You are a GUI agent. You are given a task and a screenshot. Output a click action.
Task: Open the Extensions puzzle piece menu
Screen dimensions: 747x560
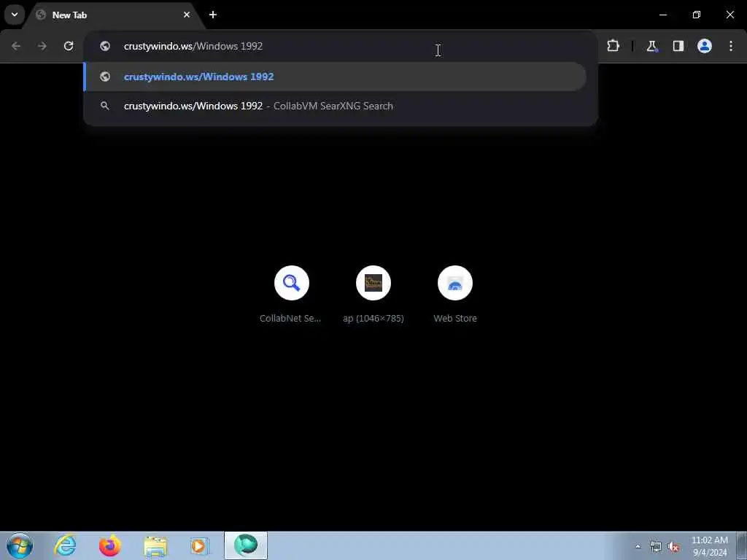point(613,46)
